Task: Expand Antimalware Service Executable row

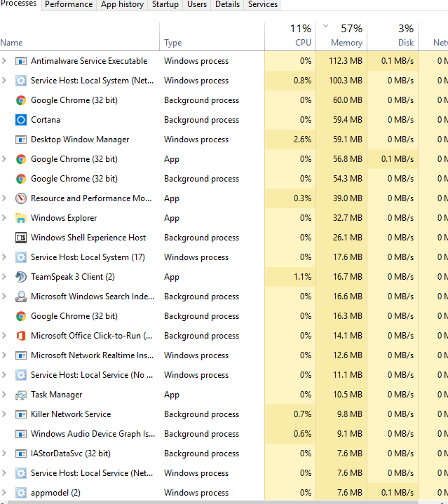Action: tap(4, 61)
